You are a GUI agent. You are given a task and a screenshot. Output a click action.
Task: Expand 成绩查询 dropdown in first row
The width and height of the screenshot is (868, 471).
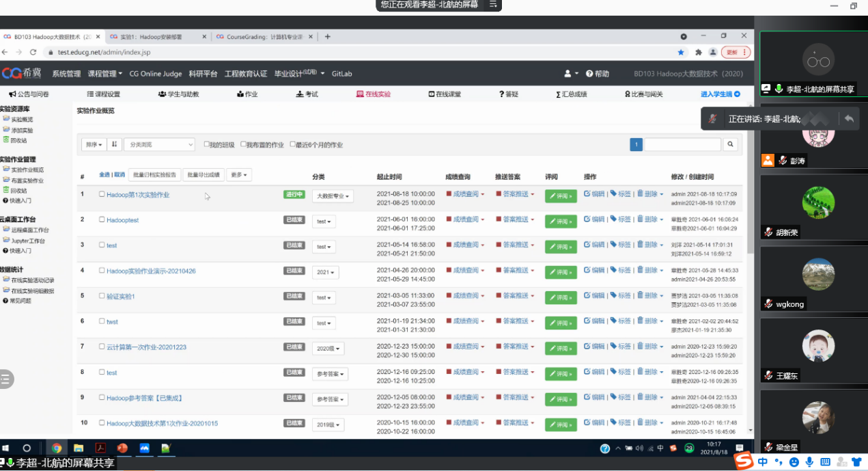465,194
